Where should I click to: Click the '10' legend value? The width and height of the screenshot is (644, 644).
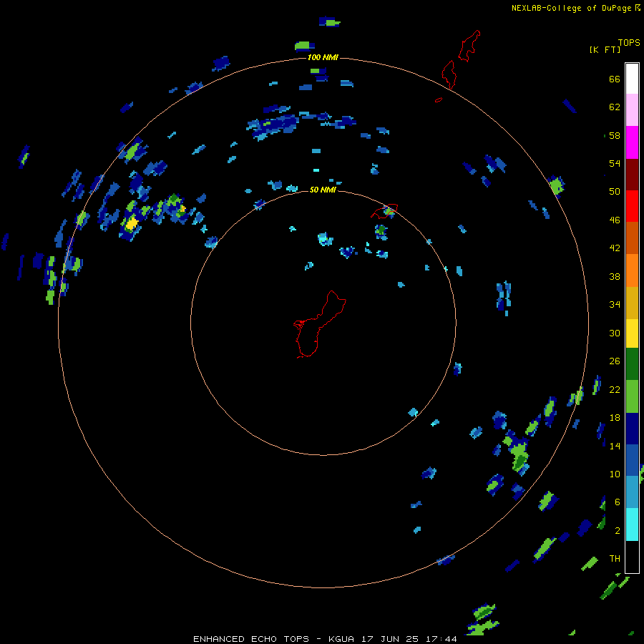615,474
